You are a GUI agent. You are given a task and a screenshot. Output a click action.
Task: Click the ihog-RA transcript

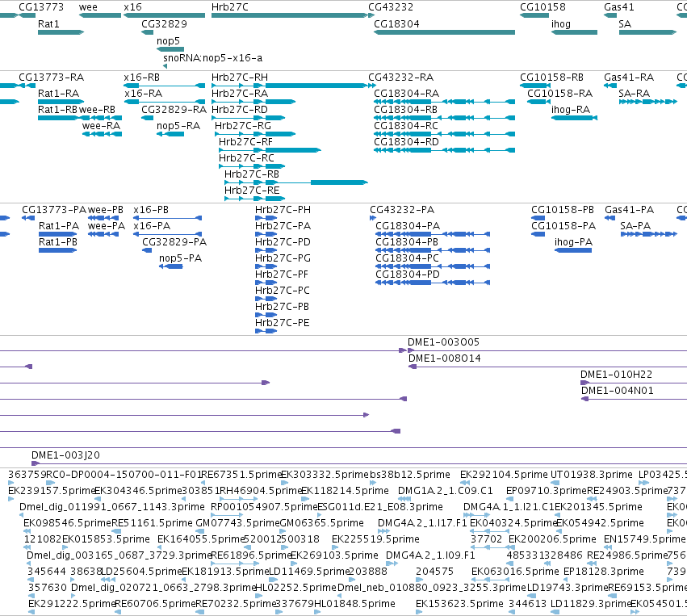coord(575,118)
